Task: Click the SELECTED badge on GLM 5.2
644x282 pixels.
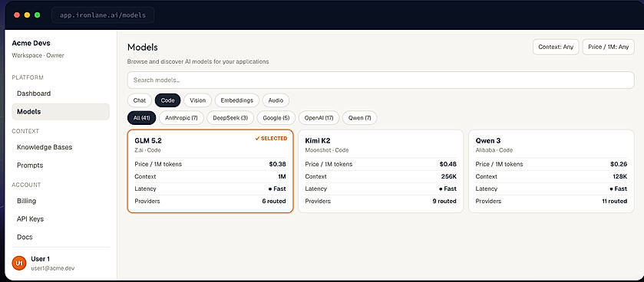Action: [271, 139]
